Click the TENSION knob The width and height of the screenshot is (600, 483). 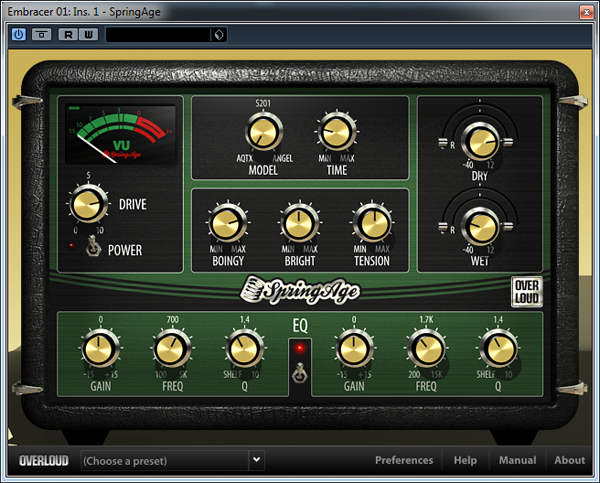pyautogui.click(x=372, y=222)
